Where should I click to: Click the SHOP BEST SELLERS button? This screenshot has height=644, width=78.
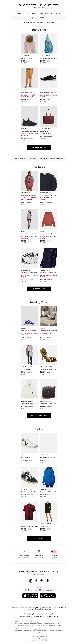(x=39, y=147)
